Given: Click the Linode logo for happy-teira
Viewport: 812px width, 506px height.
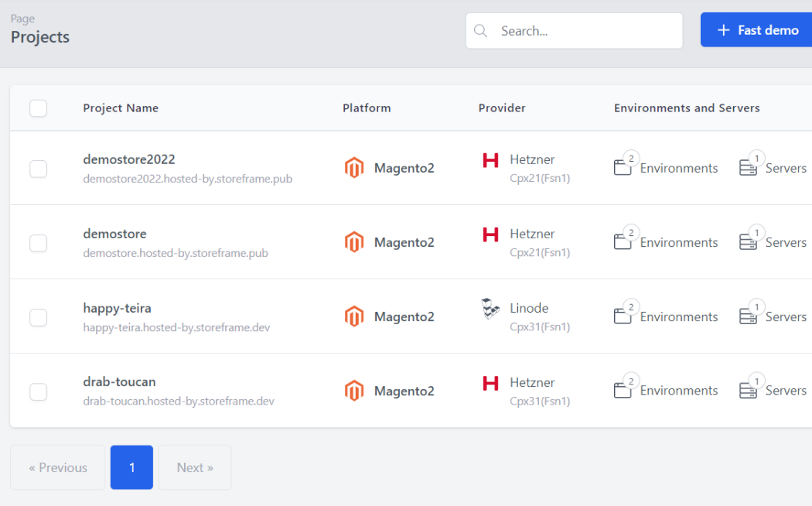Looking at the screenshot, I should coord(490,309).
